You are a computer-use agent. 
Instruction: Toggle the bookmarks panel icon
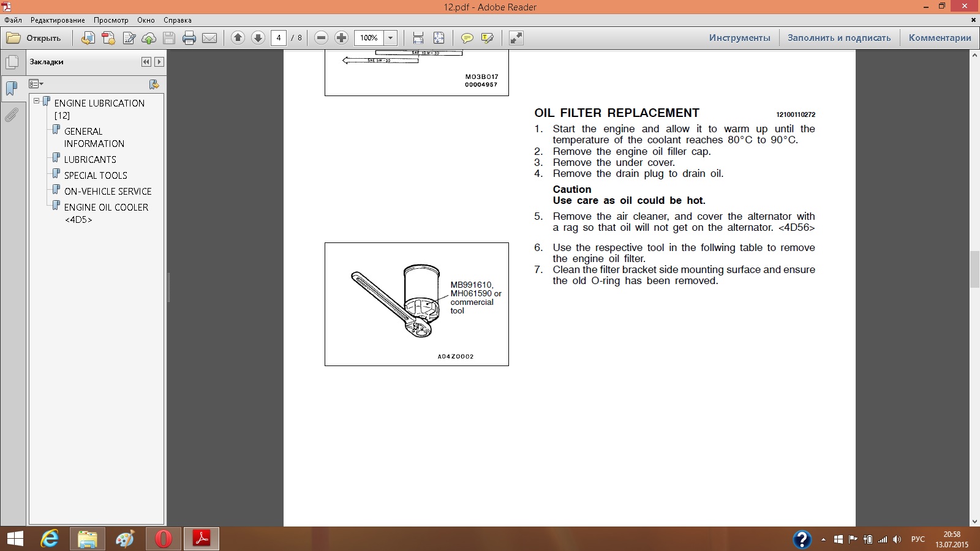[x=12, y=89]
